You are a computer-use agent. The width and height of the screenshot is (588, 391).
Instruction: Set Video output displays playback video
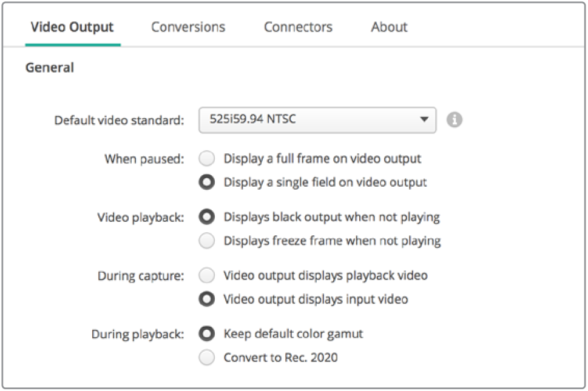pyautogui.click(x=207, y=276)
